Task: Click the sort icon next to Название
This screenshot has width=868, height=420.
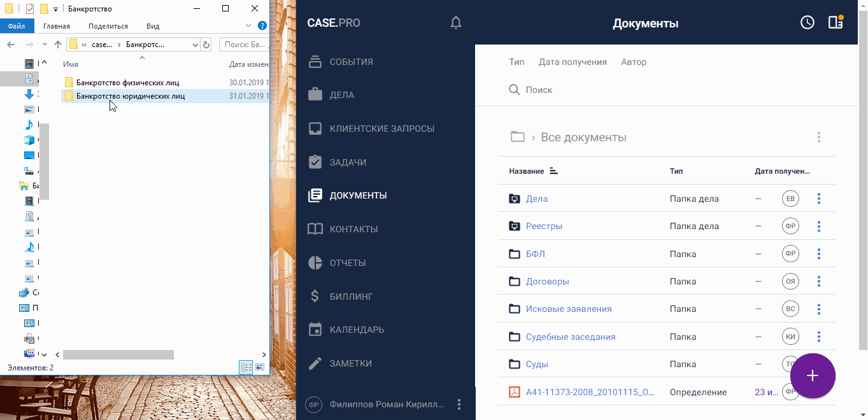Action: tap(553, 171)
